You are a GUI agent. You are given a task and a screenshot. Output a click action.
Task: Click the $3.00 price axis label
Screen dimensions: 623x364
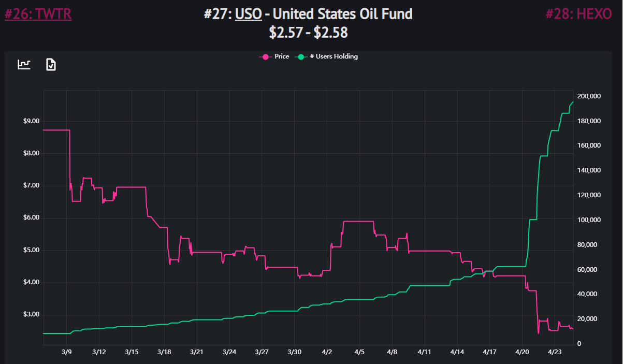coord(31,314)
